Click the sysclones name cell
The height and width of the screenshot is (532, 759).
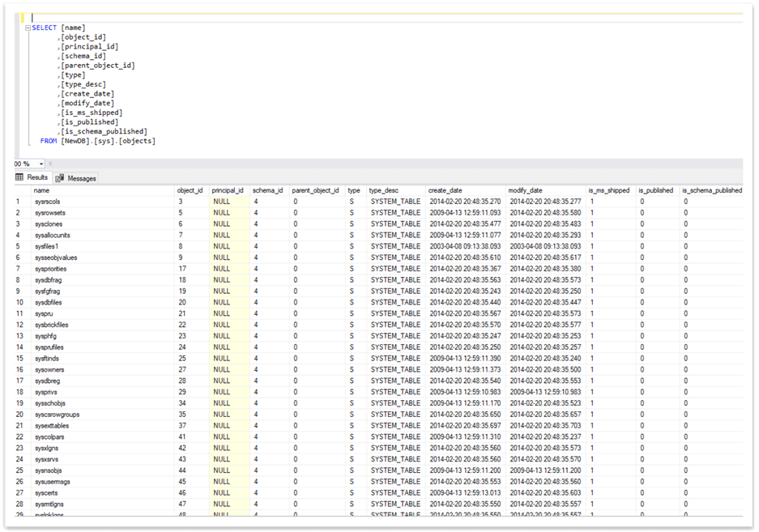click(104, 224)
